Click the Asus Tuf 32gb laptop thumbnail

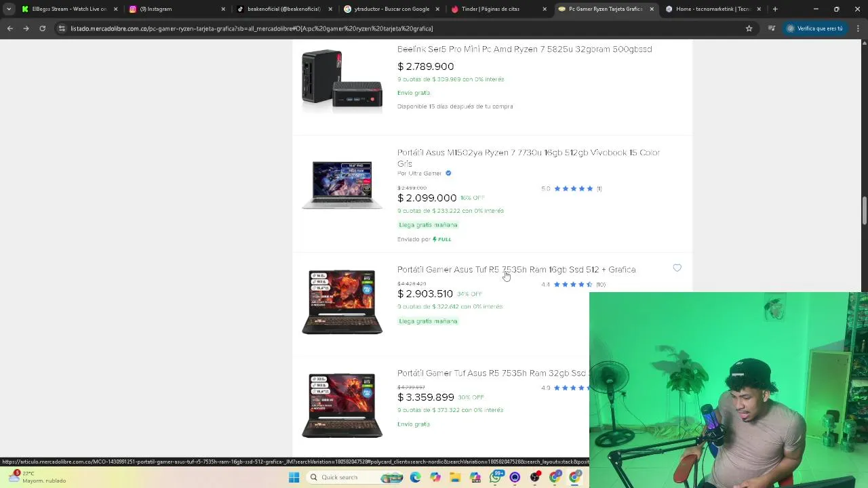[x=342, y=405]
